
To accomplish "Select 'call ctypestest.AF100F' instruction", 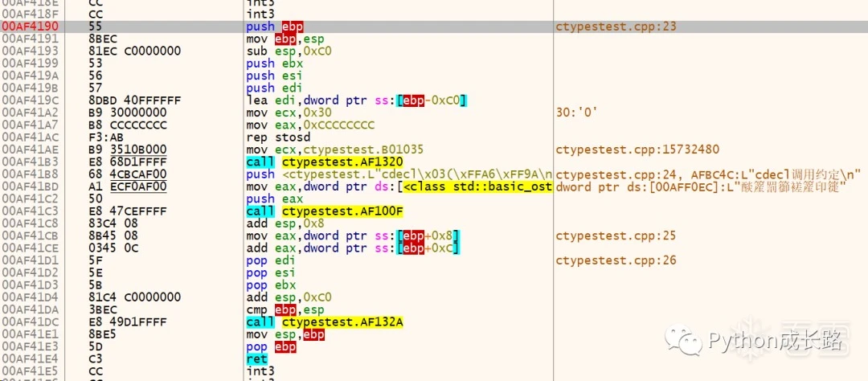I will tap(325, 211).
